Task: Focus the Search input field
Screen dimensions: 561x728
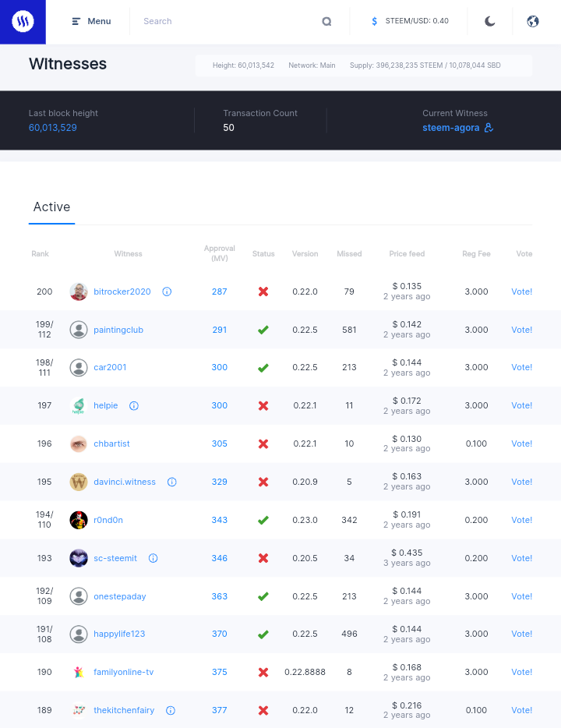Action: pyautogui.click(x=228, y=21)
